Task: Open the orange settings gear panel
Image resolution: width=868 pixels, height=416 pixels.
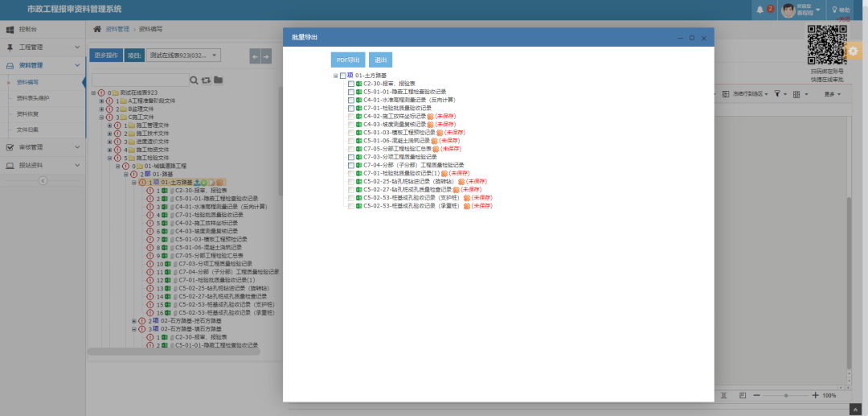Action: (853, 51)
